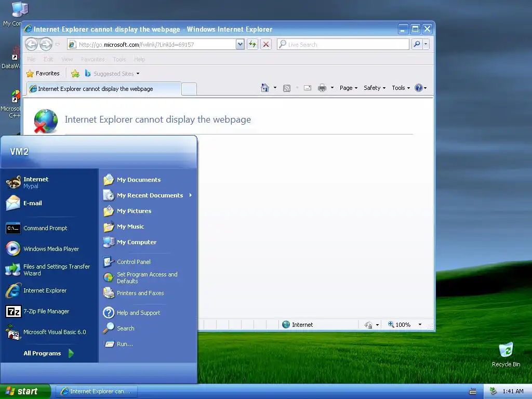The image size is (532, 399).
Task: Open the Home page icon in command bar
Action: [x=264, y=88]
